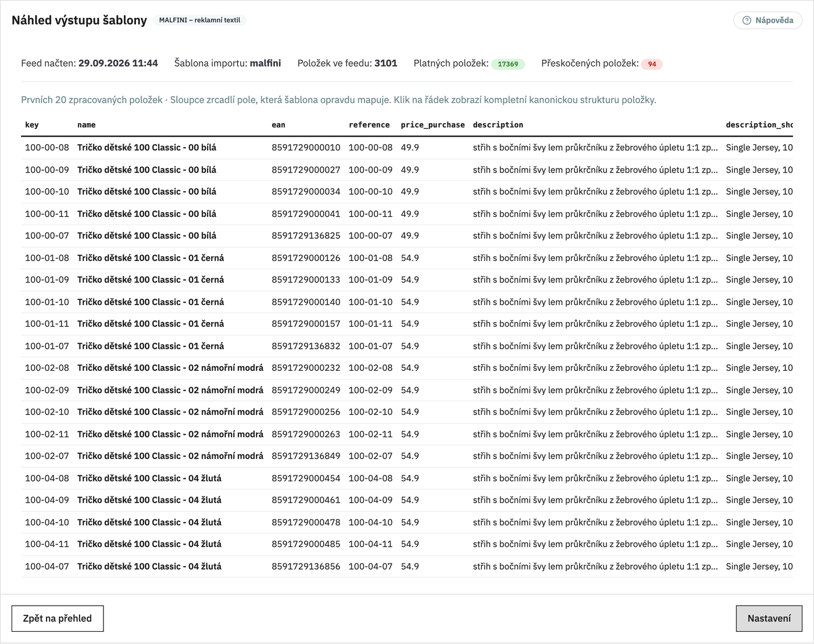814x644 pixels.
Task: Open last row with key 100-04-07
Action: 407,566
